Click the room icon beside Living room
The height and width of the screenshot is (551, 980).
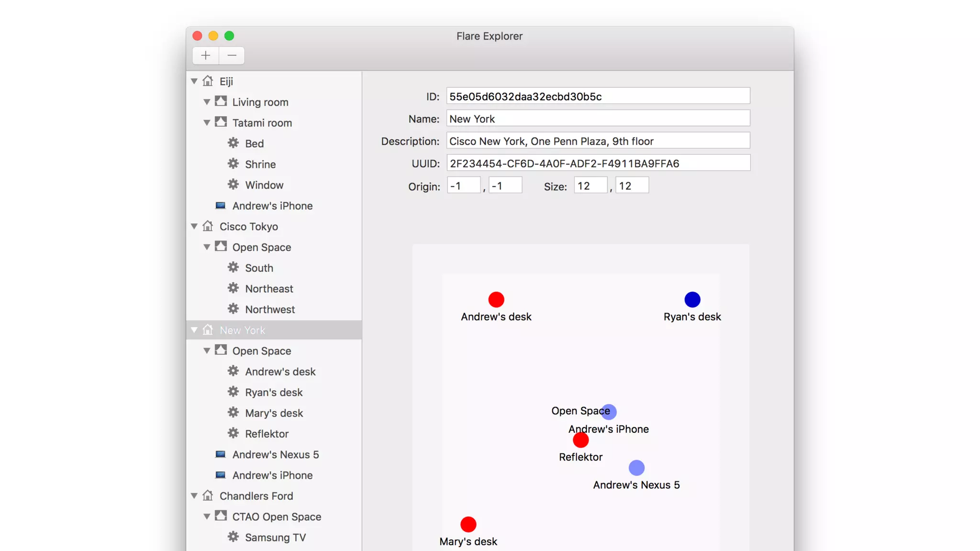click(221, 101)
